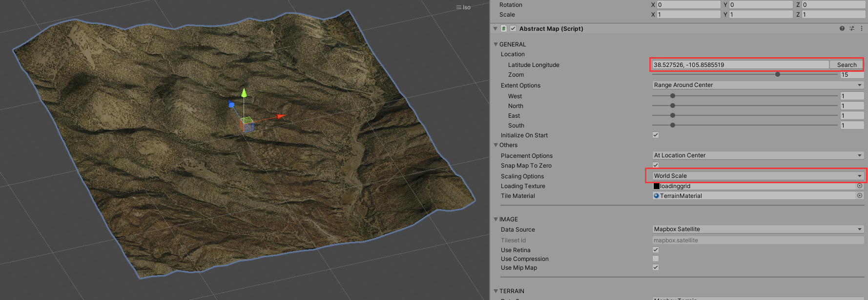Screen dimensions: 868x300
Task: Click the Tile Material label
Action: (518, 195)
